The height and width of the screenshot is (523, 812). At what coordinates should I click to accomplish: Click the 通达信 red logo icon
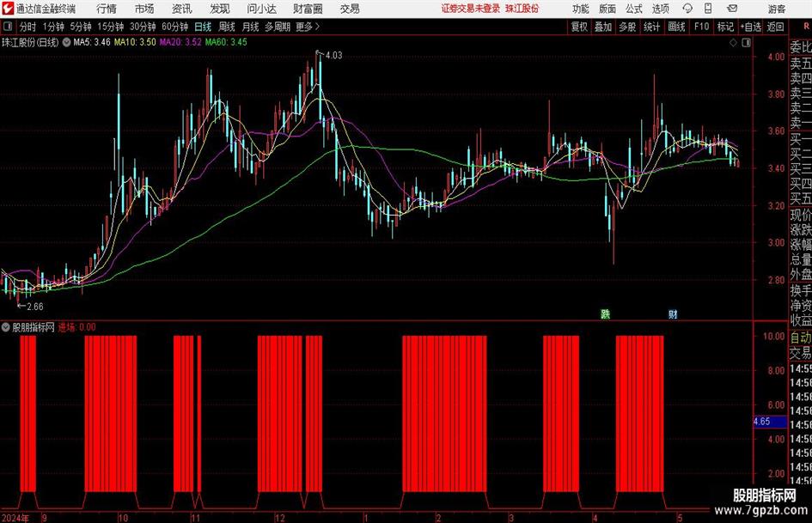click(8, 9)
